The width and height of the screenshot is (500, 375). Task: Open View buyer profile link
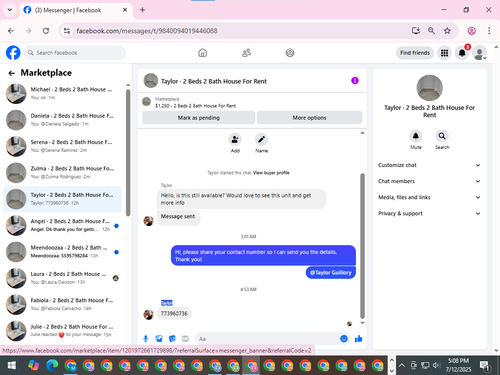click(271, 173)
